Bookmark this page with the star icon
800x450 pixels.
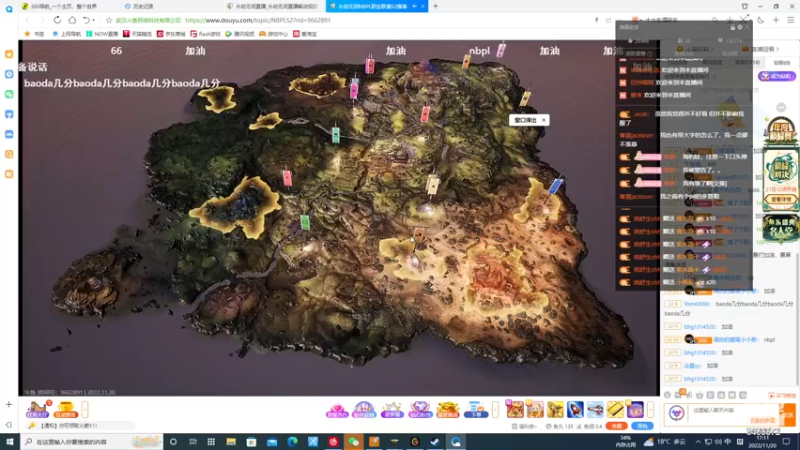(x=109, y=20)
